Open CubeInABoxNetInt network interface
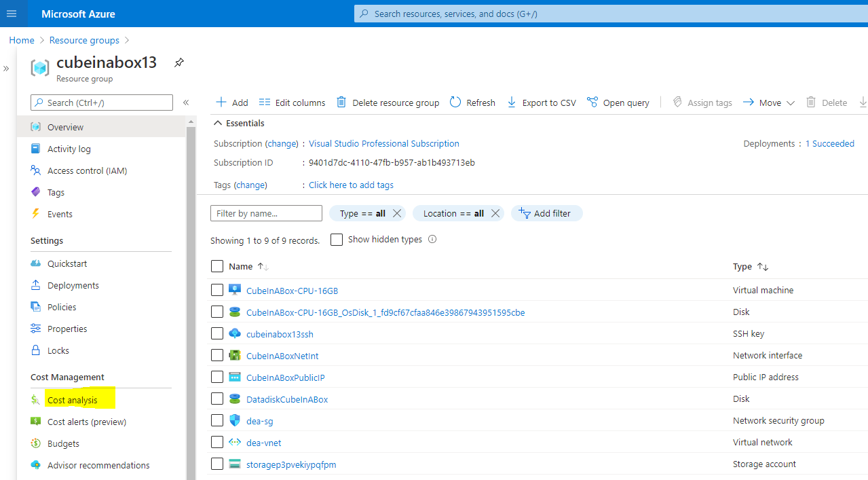This screenshot has height=480, width=868. (282, 356)
